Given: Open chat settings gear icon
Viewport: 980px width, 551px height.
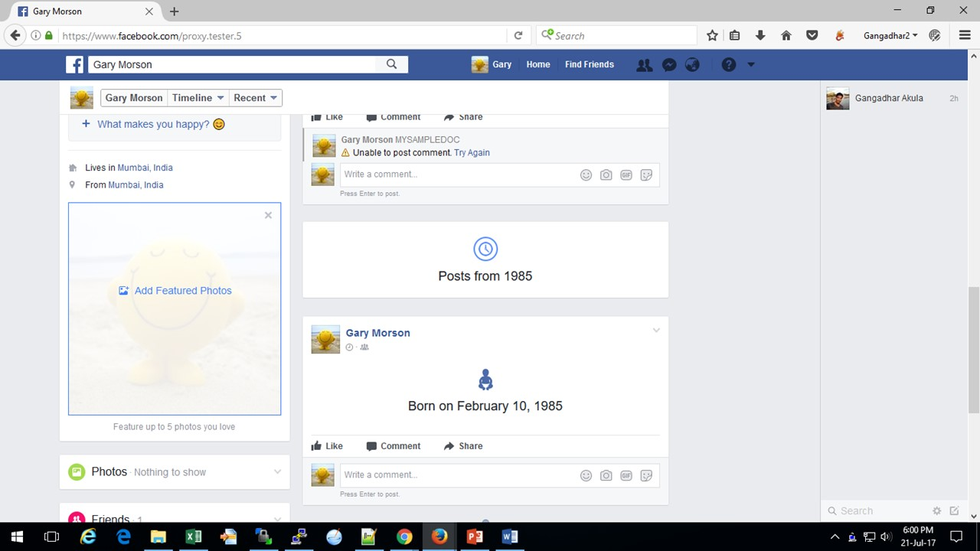Looking at the screenshot, I should [936, 510].
